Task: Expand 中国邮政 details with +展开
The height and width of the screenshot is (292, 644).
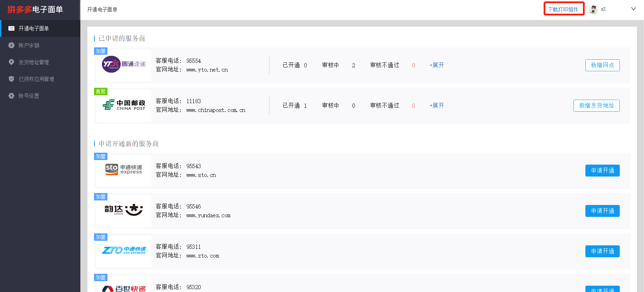Action: pyautogui.click(x=437, y=106)
